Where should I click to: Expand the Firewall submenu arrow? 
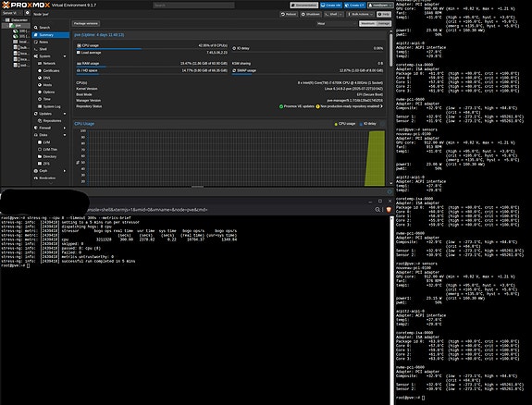point(65,128)
